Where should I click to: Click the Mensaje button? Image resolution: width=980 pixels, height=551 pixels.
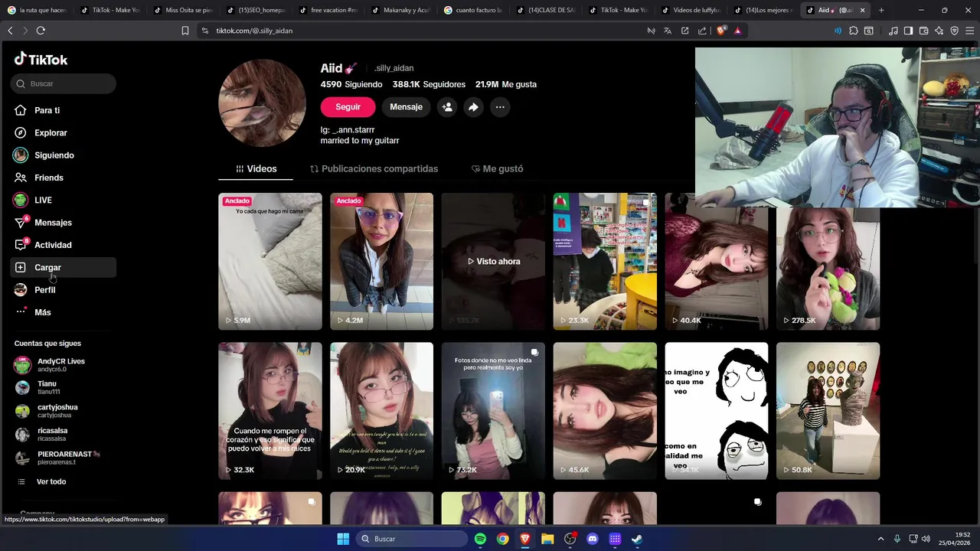click(406, 107)
